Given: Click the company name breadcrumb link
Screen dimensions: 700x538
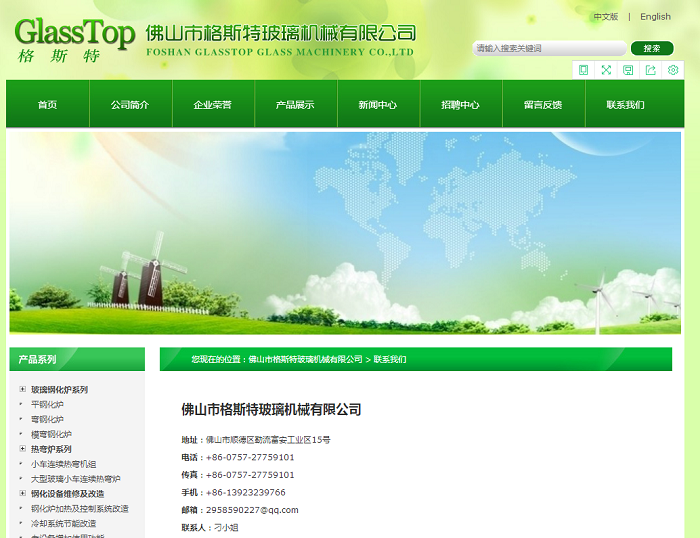Looking at the screenshot, I should point(305,359).
